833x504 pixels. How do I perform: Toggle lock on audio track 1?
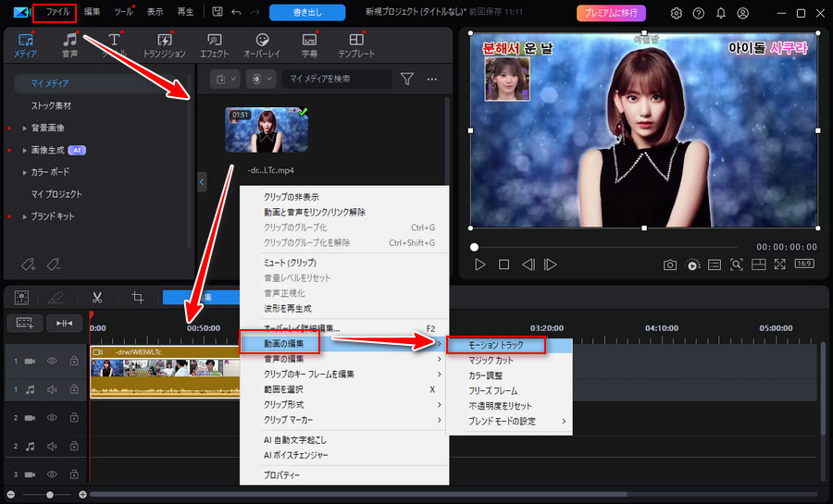(74, 389)
